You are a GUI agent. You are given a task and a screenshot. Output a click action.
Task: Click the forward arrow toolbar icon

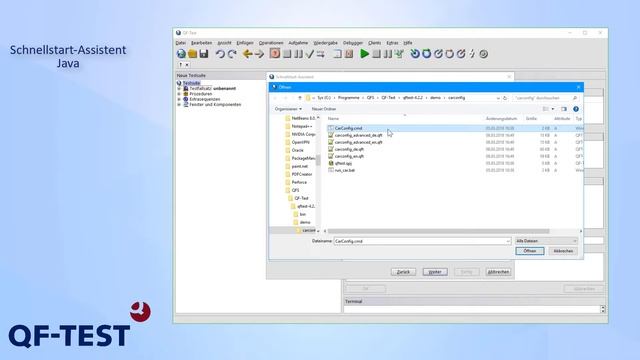(x=259, y=53)
